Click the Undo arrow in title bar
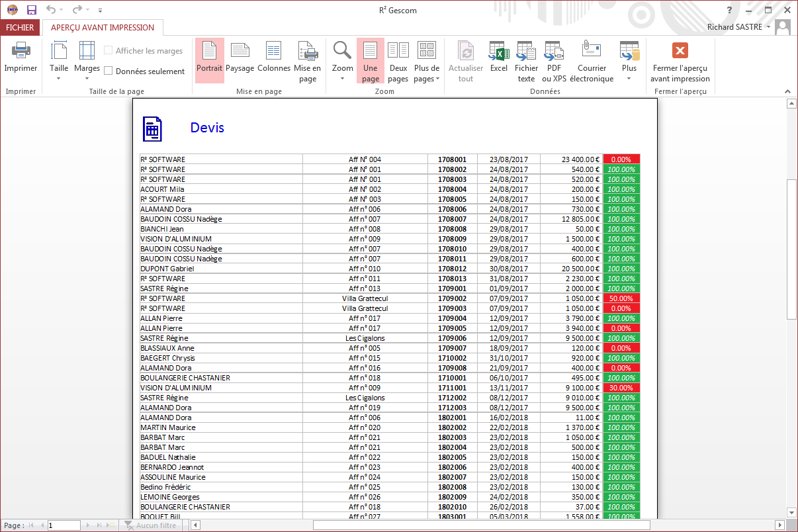Image resolution: width=798 pixels, height=532 pixels. [51, 10]
